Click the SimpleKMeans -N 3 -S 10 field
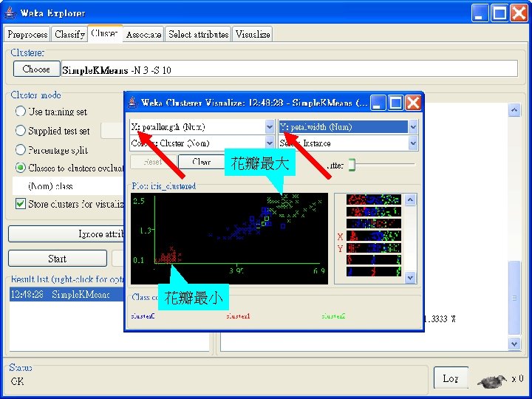The height and width of the screenshot is (399, 532). pyautogui.click(x=290, y=69)
